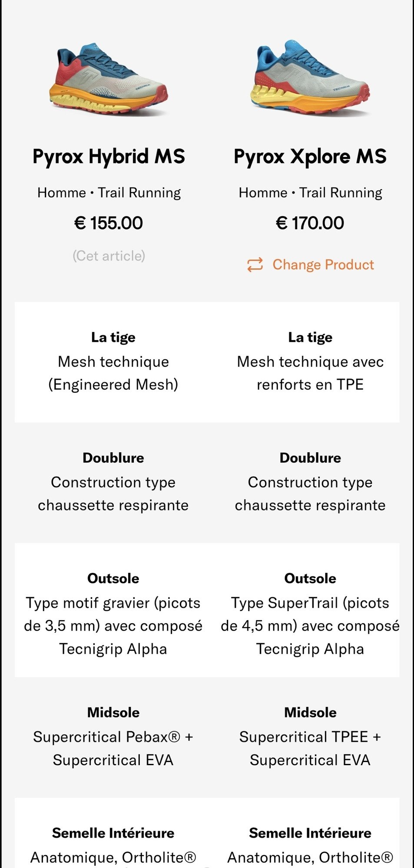Tap the Outsole heading in the Hybrid column
The height and width of the screenshot is (868, 414).
coord(113,579)
